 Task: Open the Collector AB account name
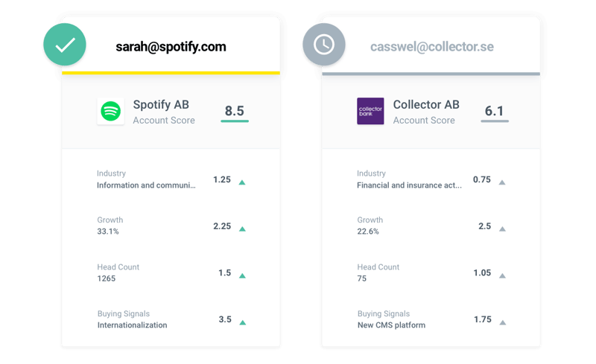coord(426,105)
